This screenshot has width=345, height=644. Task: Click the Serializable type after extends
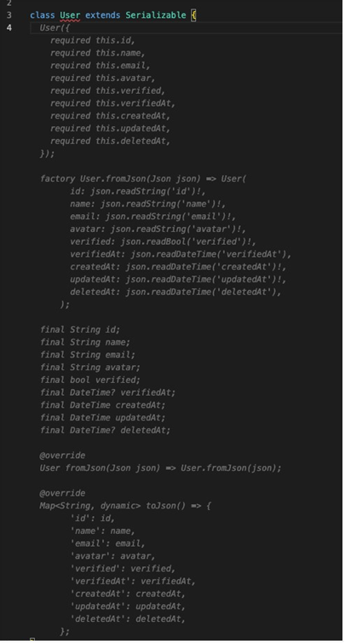click(156, 15)
